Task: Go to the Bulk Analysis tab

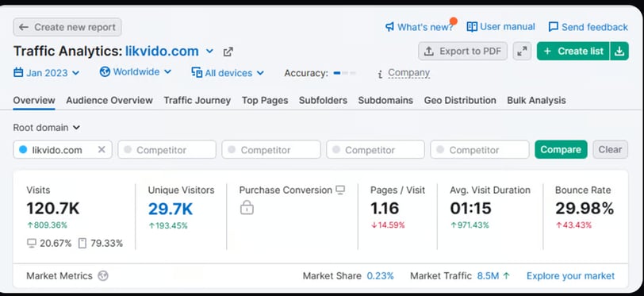Action: [x=536, y=100]
